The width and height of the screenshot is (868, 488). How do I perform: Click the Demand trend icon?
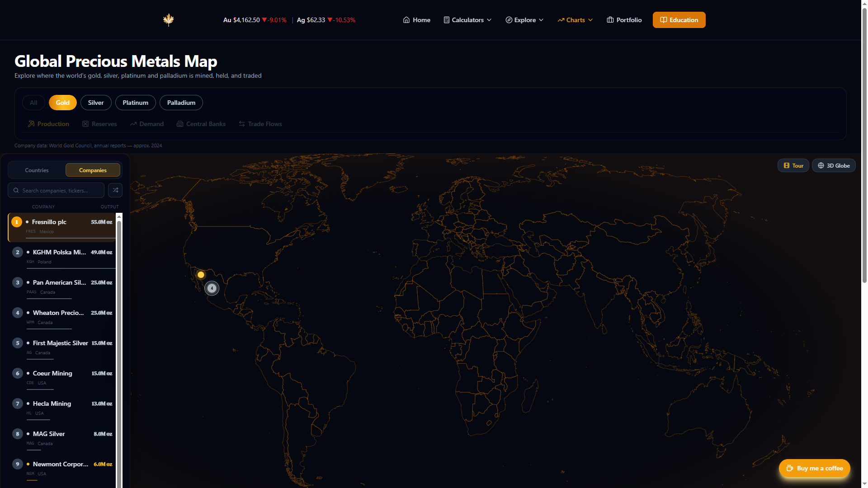pos(133,124)
